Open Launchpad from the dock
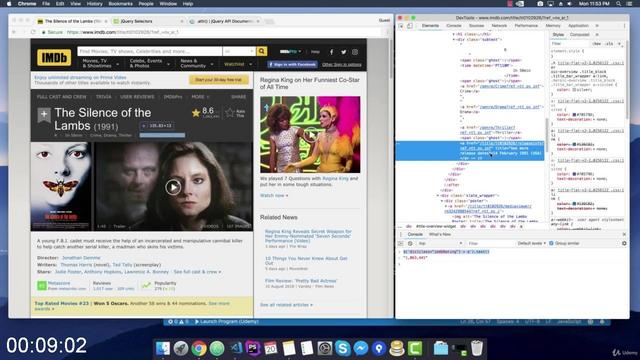The width and height of the screenshot is (640, 360). pos(181,348)
